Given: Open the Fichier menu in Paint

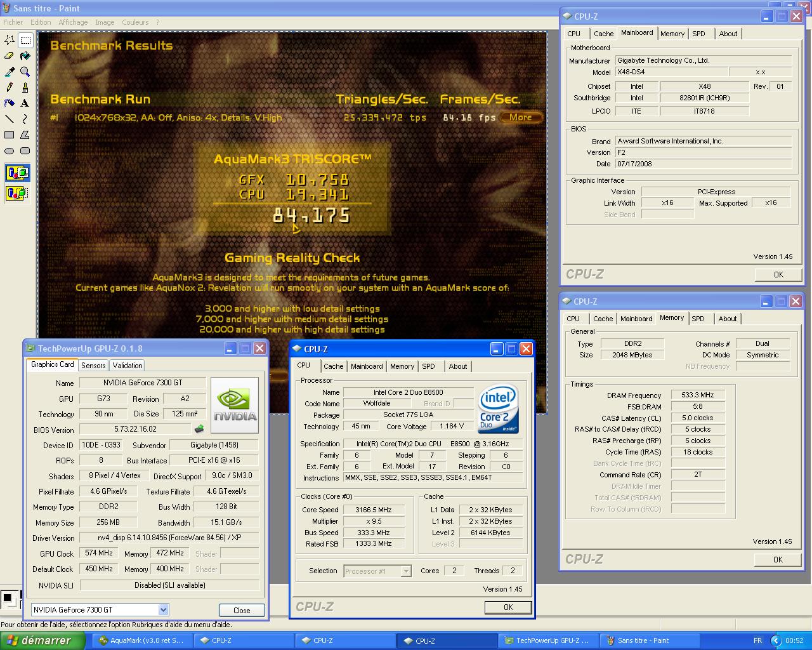Looking at the screenshot, I should [13, 22].
